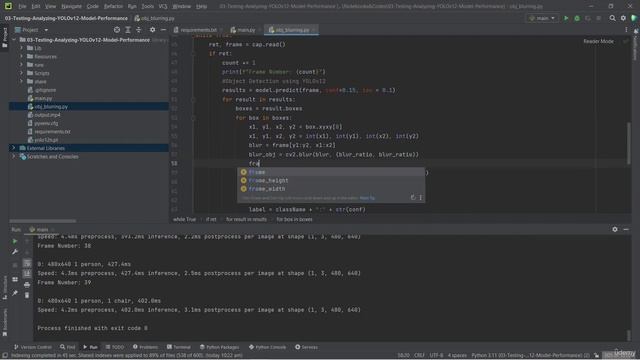
Task: Open the Find tool window
Action: tap(68, 347)
